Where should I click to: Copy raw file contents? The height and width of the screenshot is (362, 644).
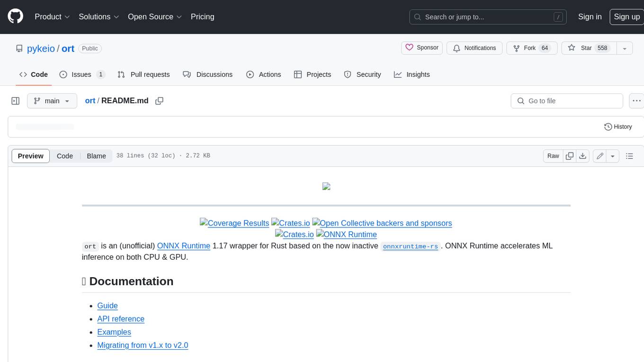(570, 156)
